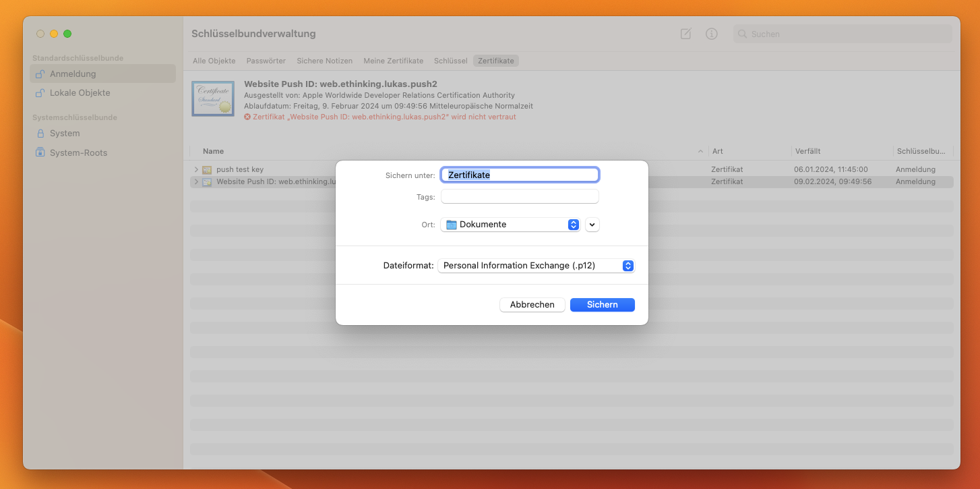Select the push test key row
The height and width of the screenshot is (489, 980).
click(572, 170)
